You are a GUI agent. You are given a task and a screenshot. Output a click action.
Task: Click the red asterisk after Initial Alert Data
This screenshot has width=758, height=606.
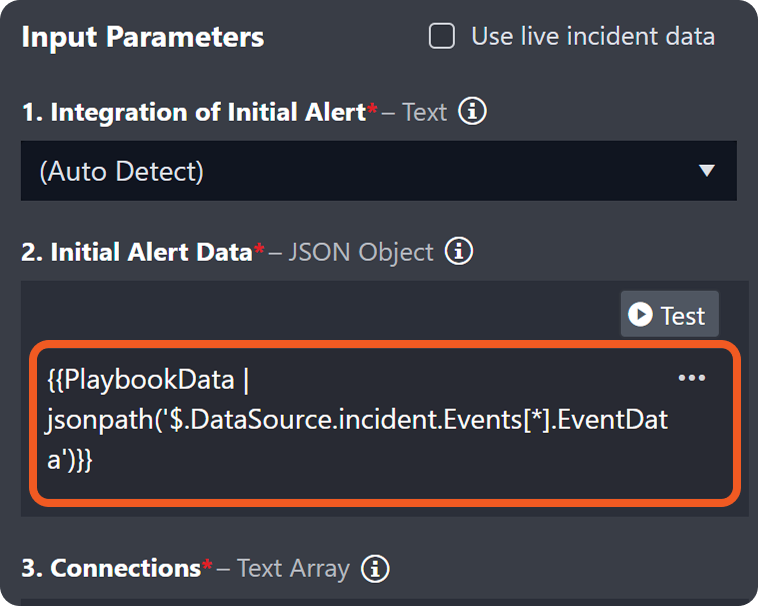[259, 248]
